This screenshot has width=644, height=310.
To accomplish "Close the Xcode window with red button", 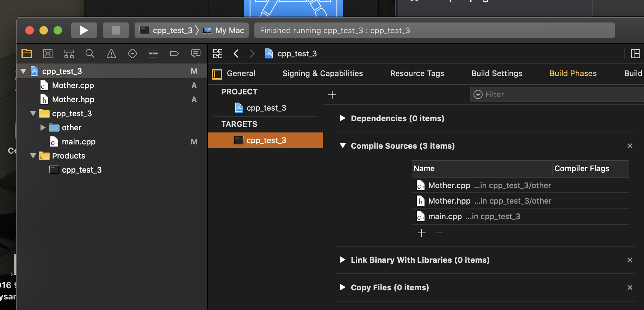I will 30,30.
